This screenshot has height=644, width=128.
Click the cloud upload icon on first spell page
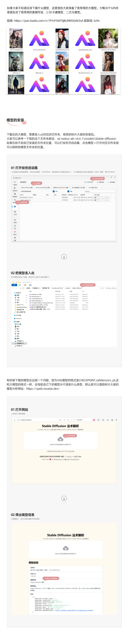tap(60, 439)
